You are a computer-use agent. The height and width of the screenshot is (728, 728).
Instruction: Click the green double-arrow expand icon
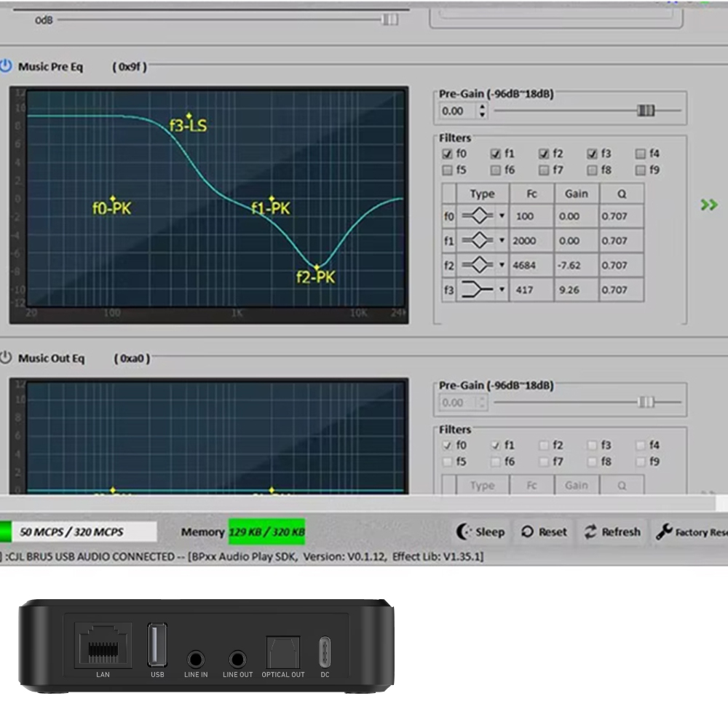tap(708, 205)
